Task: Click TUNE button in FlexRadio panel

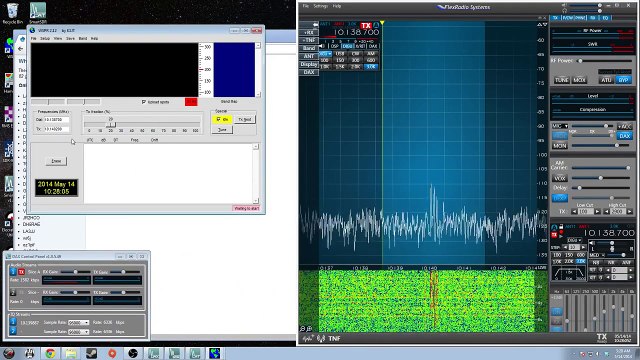Action: [562, 80]
